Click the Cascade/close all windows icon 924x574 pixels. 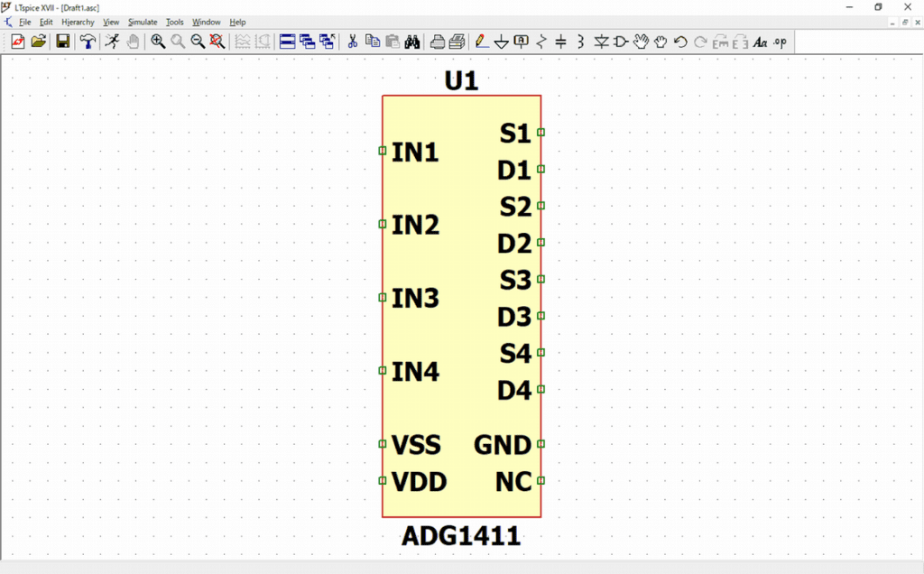click(327, 42)
